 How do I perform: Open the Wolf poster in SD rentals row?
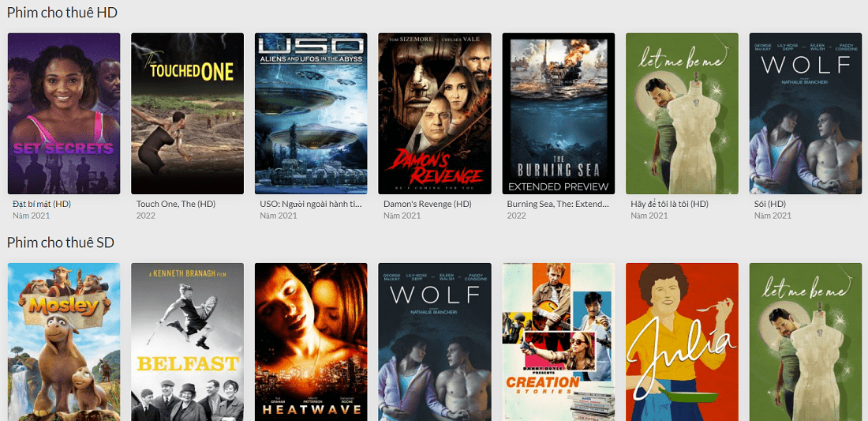point(435,341)
